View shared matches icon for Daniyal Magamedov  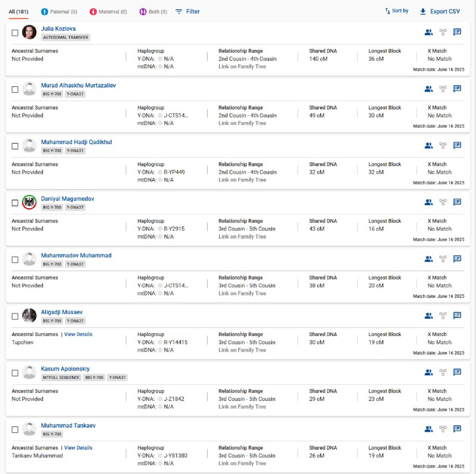click(428, 202)
